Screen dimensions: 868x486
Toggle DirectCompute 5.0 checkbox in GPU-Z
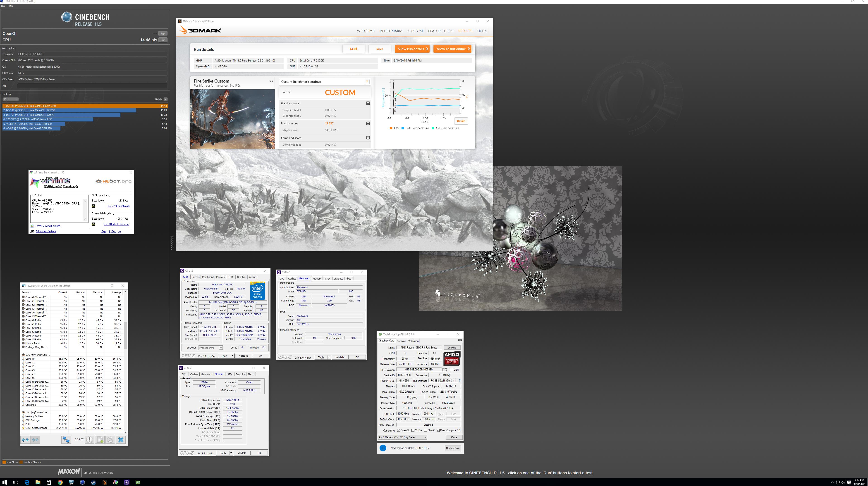click(x=438, y=430)
